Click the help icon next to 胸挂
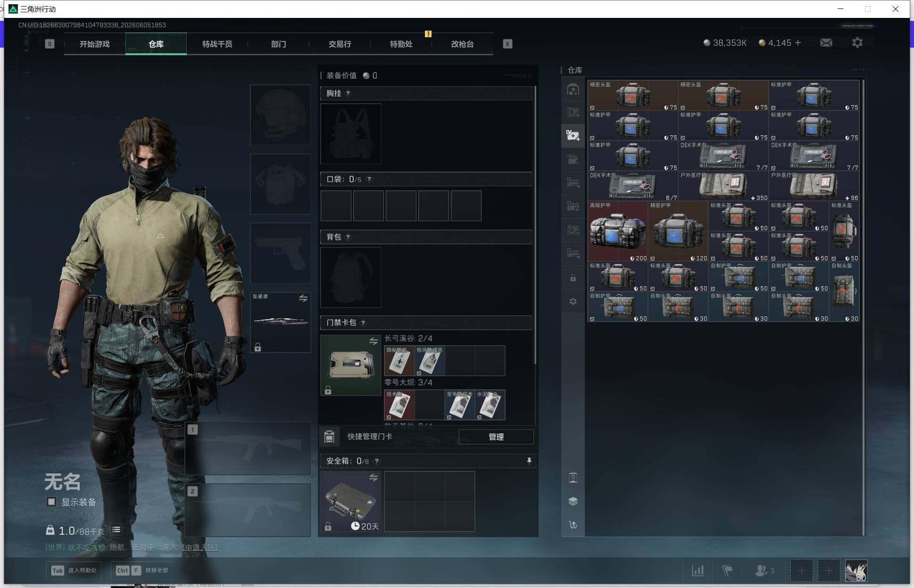 (x=348, y=93)
